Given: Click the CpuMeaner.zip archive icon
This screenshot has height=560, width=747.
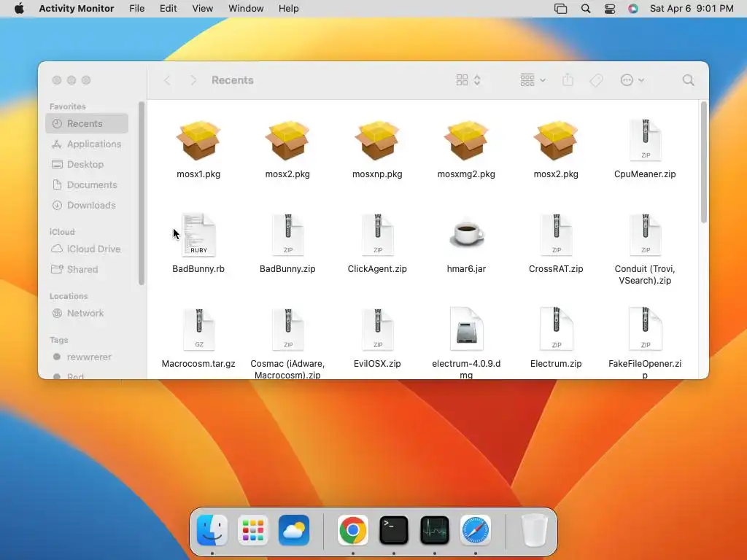Looking at the screenshot, I should tap(645, 141).
